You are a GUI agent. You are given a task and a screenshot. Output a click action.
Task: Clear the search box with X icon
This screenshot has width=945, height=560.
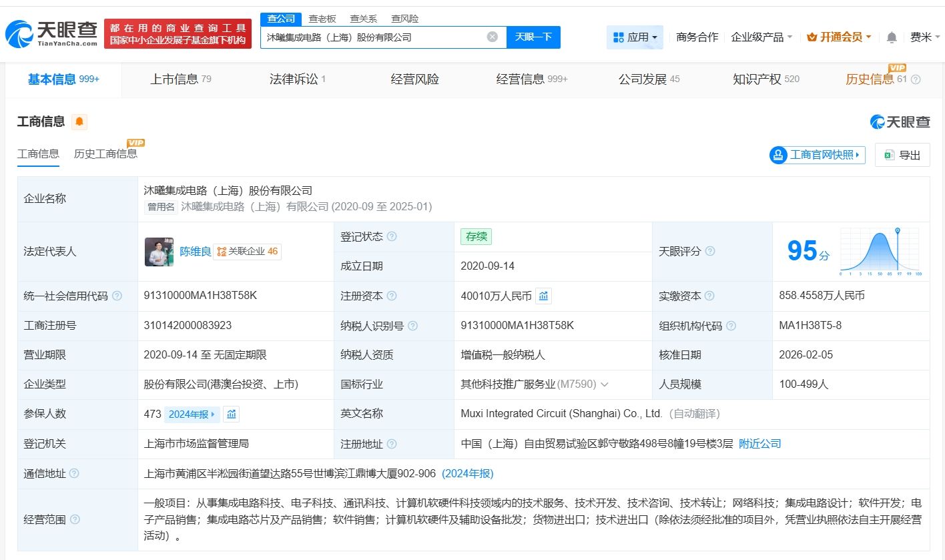(x=493, y=37)
